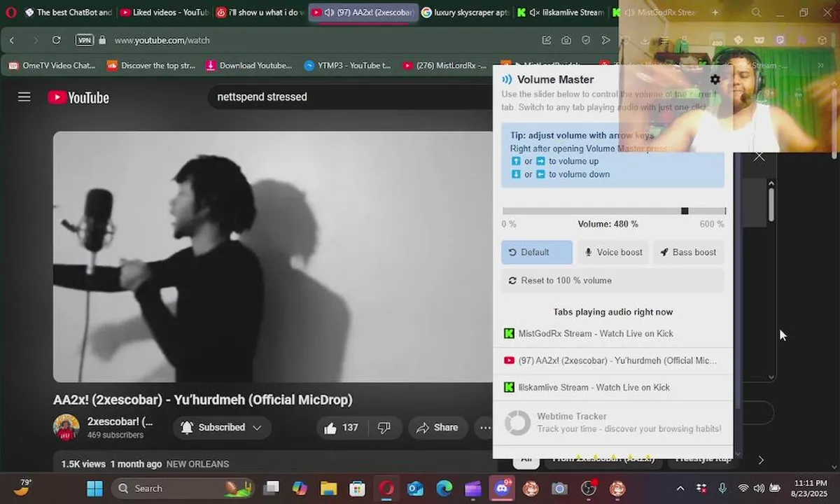The width and height of the screenshot is (840, 504).
Task: Enable Voice boost mode
Action: (x=613, y=253)
